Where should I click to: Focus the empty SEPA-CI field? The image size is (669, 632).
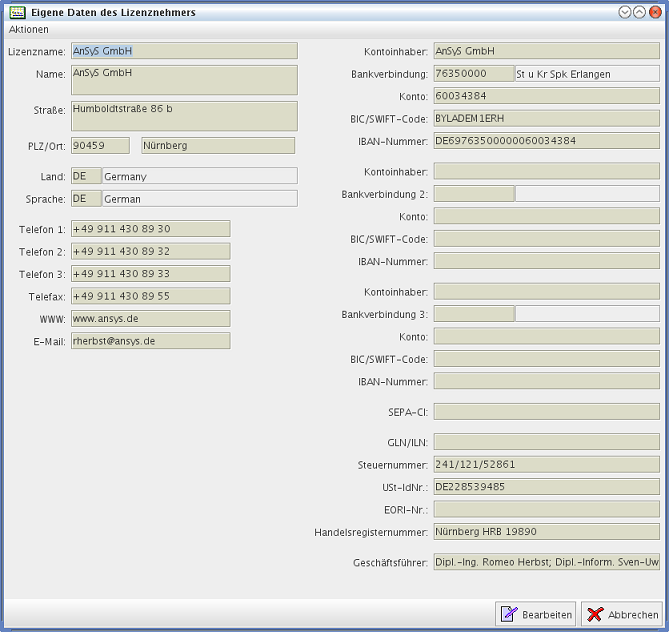pyautogui.click(x=546, y=411)
